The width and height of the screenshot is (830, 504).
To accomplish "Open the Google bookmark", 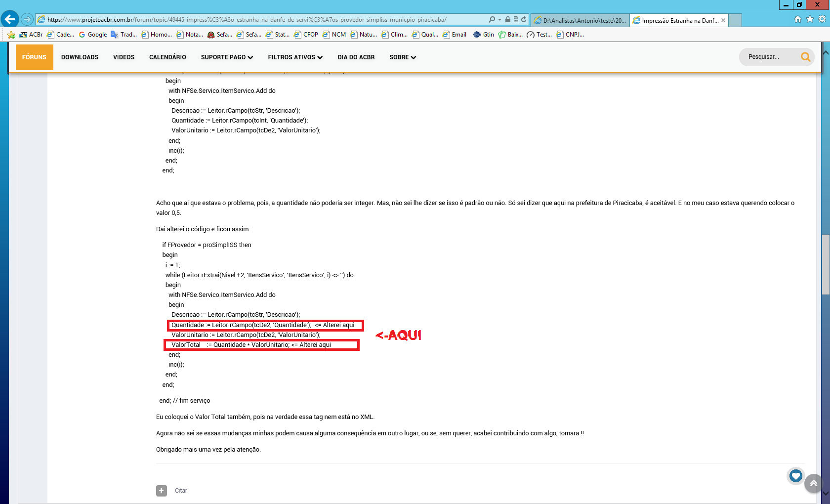I will coord(93,35).
